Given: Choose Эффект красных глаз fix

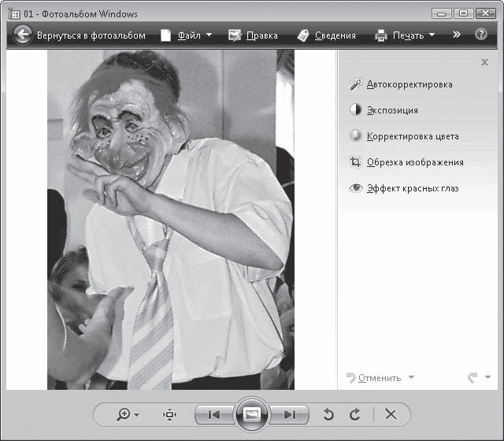Looking at the screenshot, I should pos(412,188).
